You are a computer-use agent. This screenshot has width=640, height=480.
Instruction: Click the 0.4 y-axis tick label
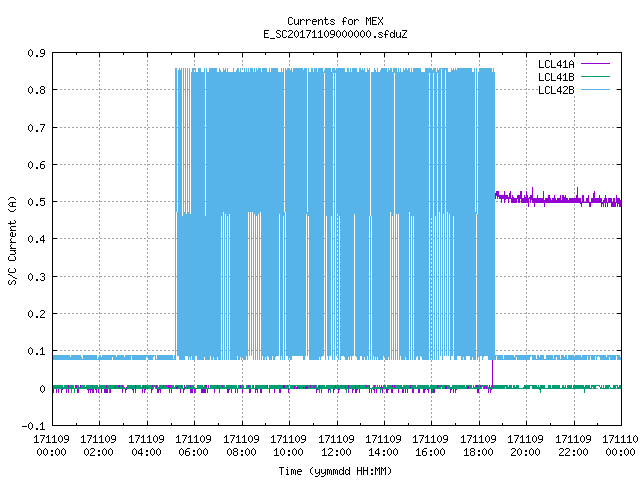[36, 239]
